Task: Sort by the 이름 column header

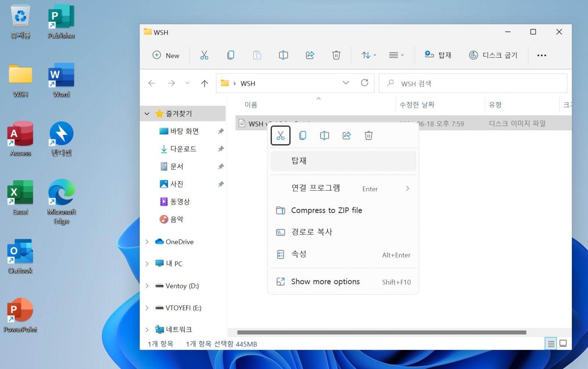Action: [x=251, y=105]
